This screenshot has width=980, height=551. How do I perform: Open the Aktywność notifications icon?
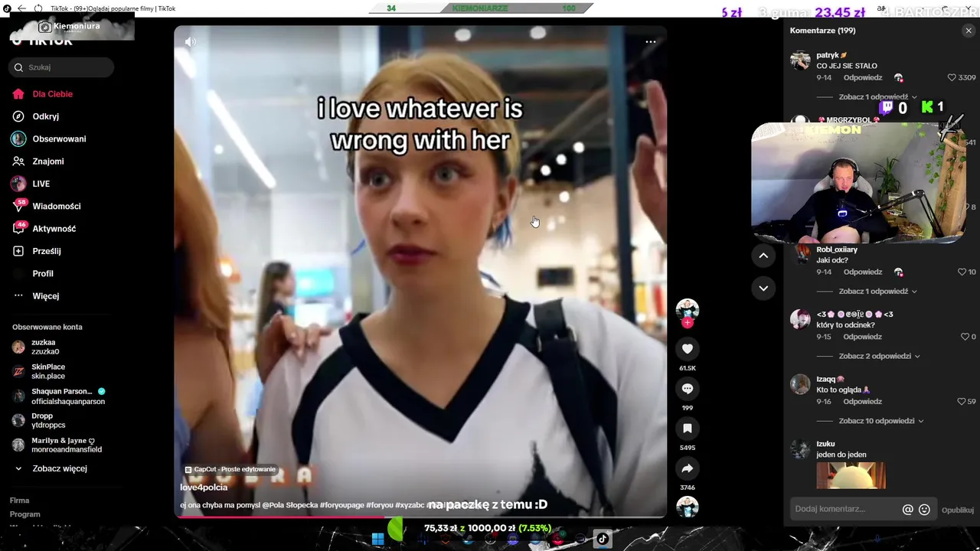[x=18, y=228]
